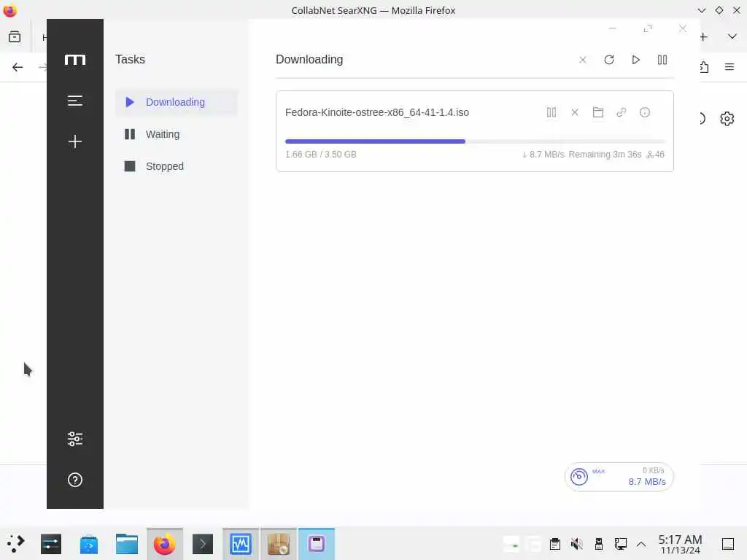Open Discover software store from taskbar
Screen dimensions: 747x560
tap(88, 544)
